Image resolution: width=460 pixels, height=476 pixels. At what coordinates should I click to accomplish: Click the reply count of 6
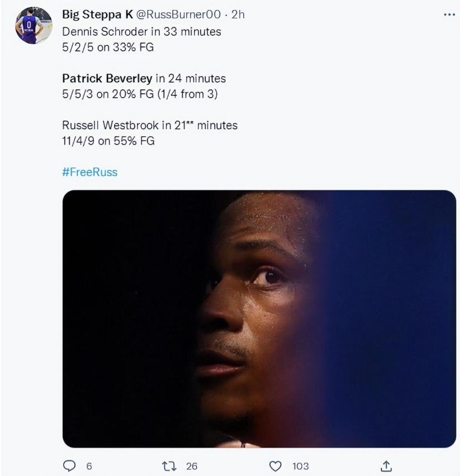click(88, 466)
